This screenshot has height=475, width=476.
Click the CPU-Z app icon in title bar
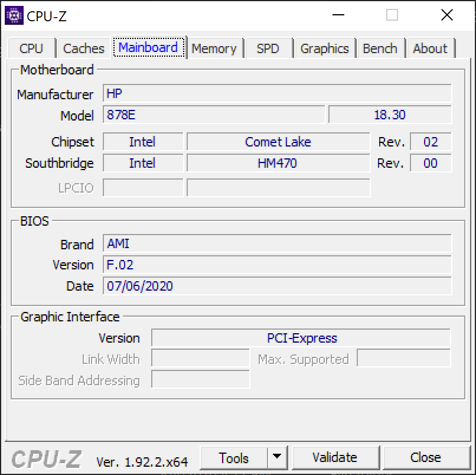(14, 15)
